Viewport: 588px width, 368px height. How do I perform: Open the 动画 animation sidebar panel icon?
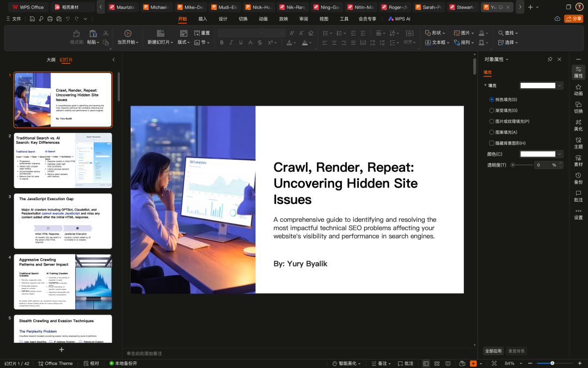pos(578,90)
